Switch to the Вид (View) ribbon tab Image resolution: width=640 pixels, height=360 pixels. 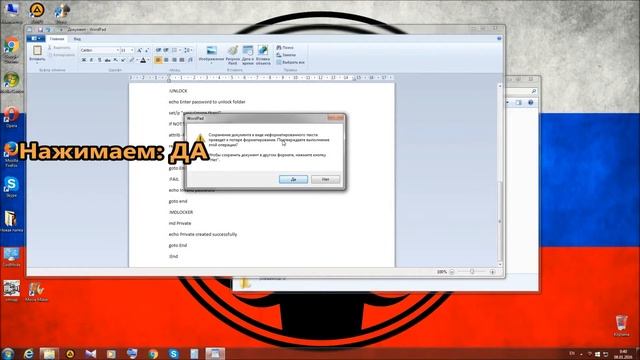click(x=77, y=39)
